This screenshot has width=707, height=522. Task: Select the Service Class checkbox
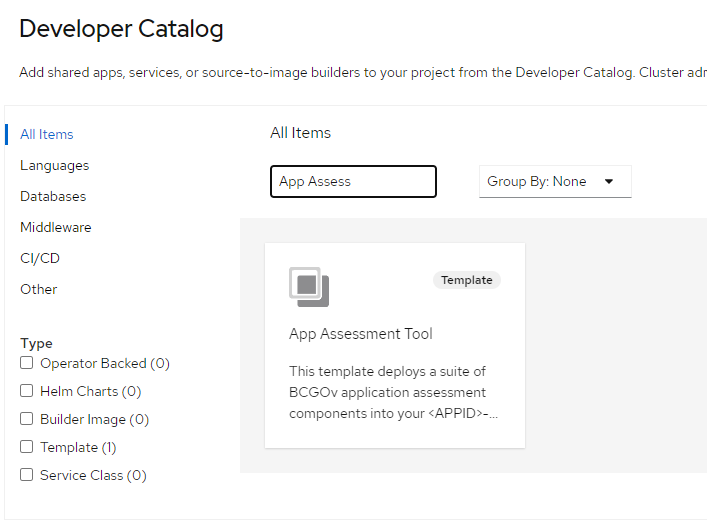pyautogui.click(x=27, y=475)
